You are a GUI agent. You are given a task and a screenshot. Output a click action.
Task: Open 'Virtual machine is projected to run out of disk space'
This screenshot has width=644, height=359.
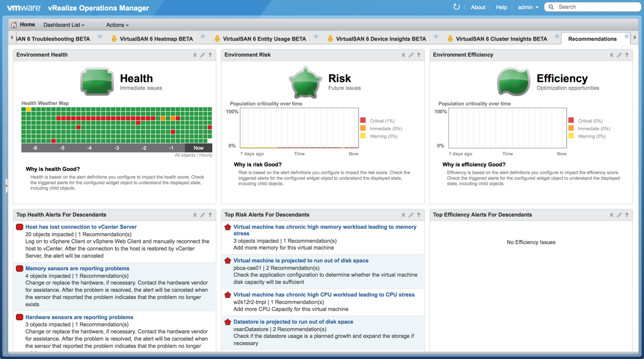[301, 260]
